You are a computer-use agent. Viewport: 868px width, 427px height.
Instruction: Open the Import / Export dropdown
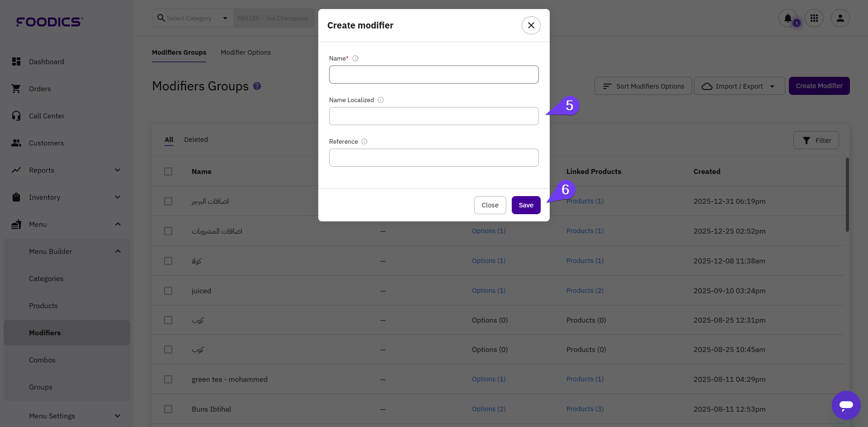[739, 86]
